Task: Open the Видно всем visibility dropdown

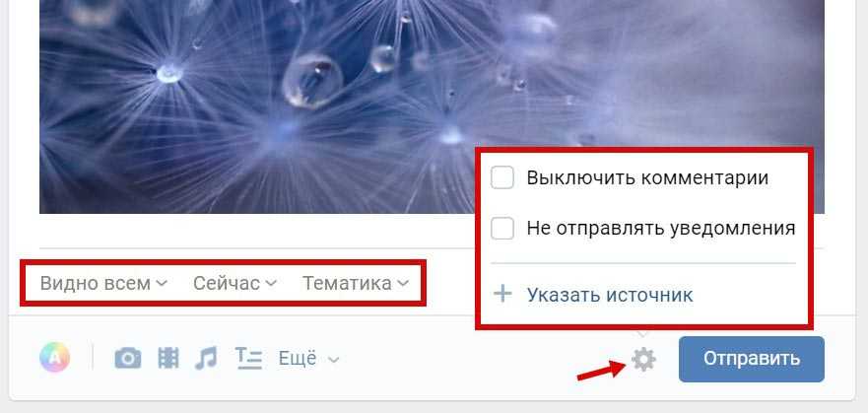Action: coord(103,284)
